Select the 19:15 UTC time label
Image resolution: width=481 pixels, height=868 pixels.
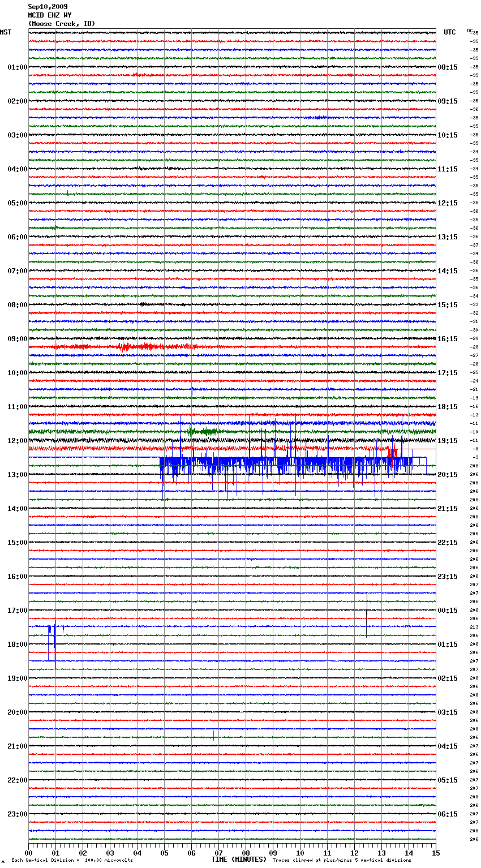pyautogui.click(x=448, y=440)
